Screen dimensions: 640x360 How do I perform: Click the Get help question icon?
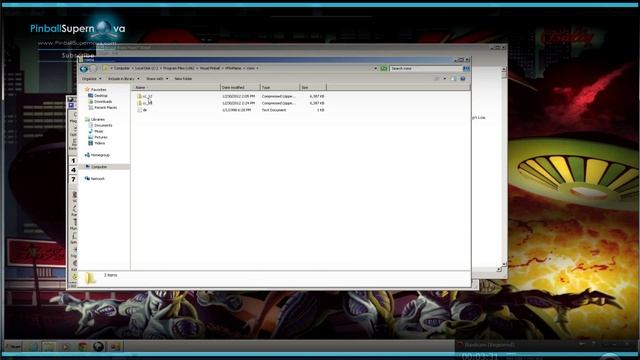tap(463, 78)
